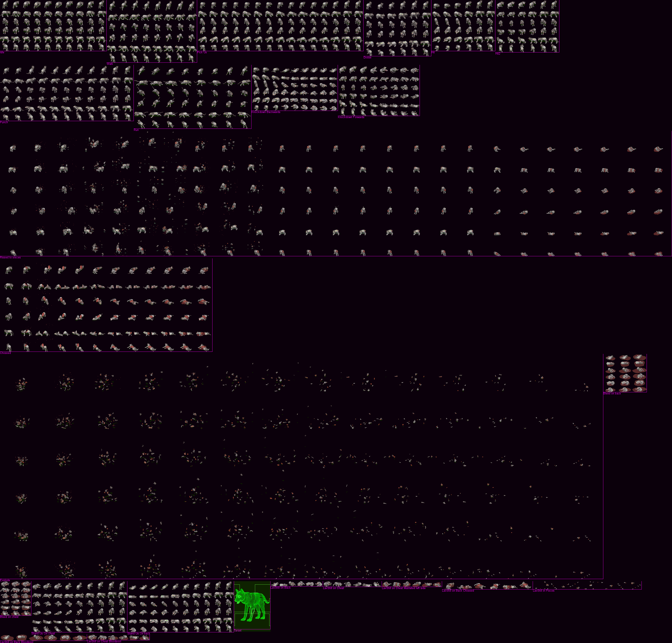672x643 pixels.
Task: Click the 'Punch' animation label
Action: tap(4, 122)
